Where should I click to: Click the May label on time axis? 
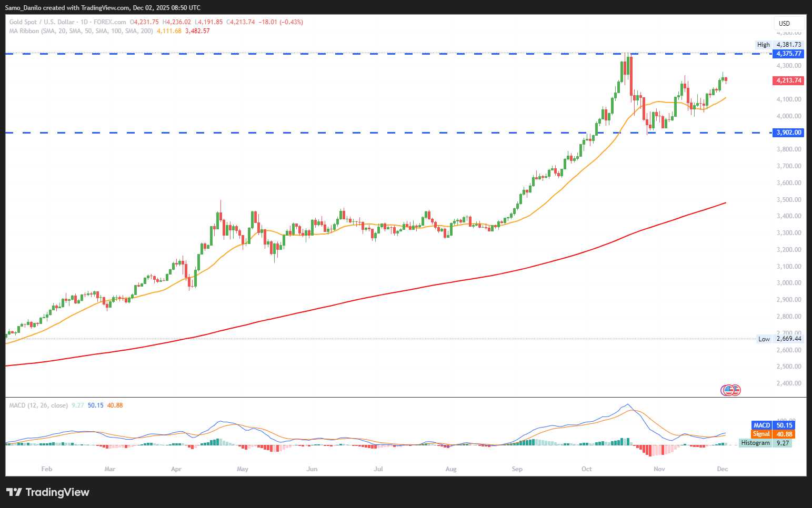point(243,469)
